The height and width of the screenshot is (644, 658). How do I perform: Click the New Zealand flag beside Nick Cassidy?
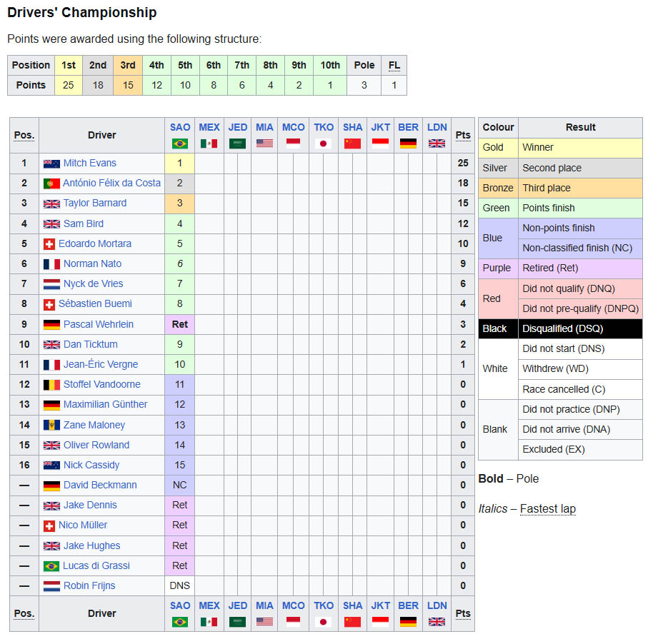pos(51,466)
